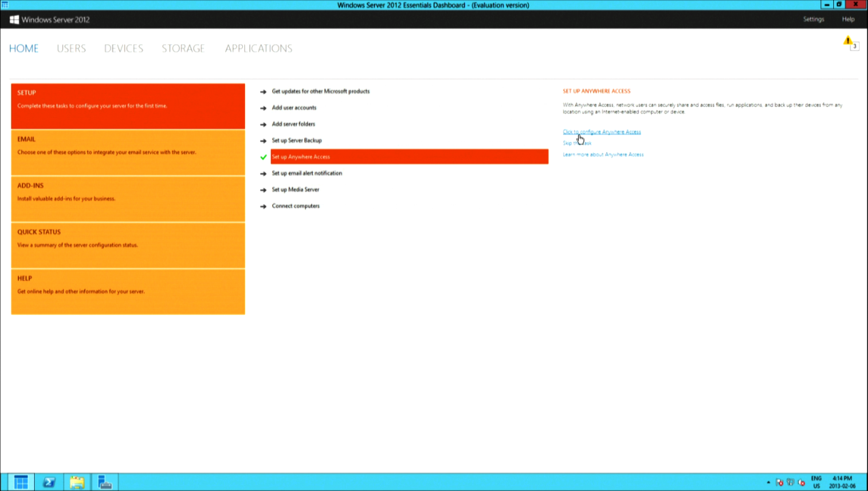868x491 pixels.
Task: Click the muted volume tray icon
Action: (x=802, y=482)
